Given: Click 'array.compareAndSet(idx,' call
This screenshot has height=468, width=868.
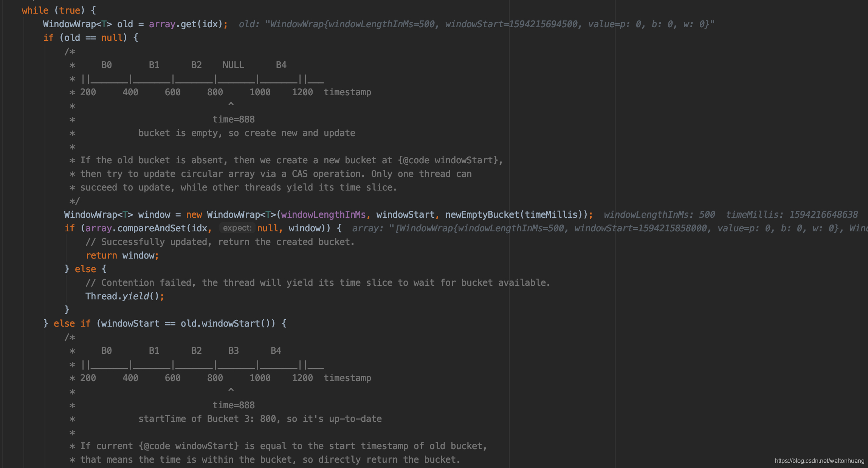Looking at the screenshot, I should point(149,228).
